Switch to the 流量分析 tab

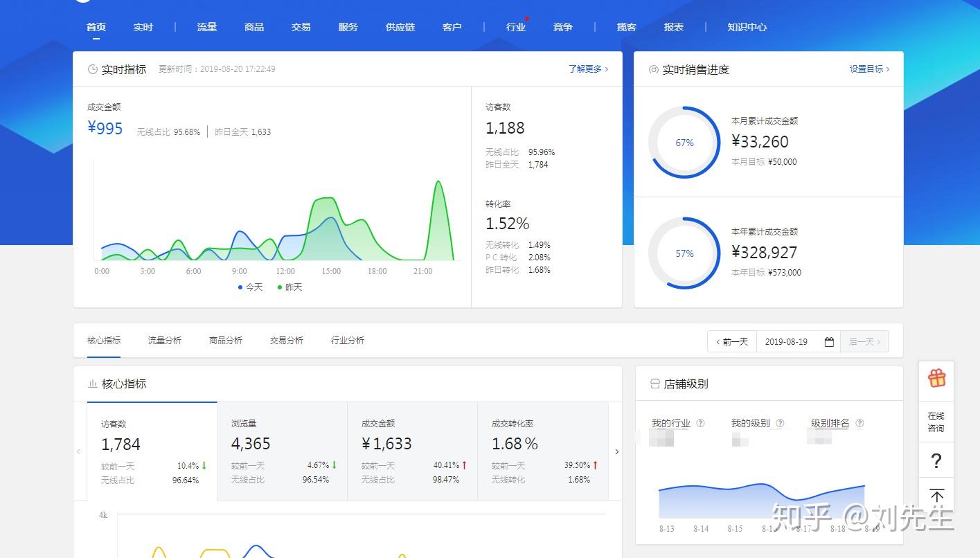165,341
